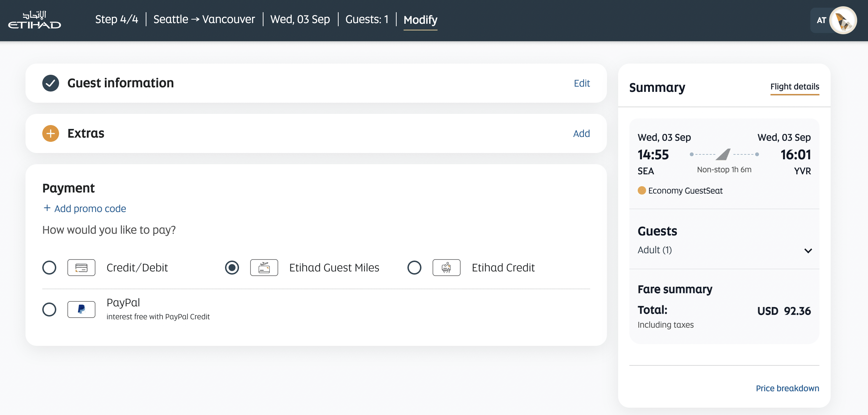The height and width of the screenshot is (415, 868).
Task: Select Etihad Guest Miles radio button
Action: (x=232, y=268)
